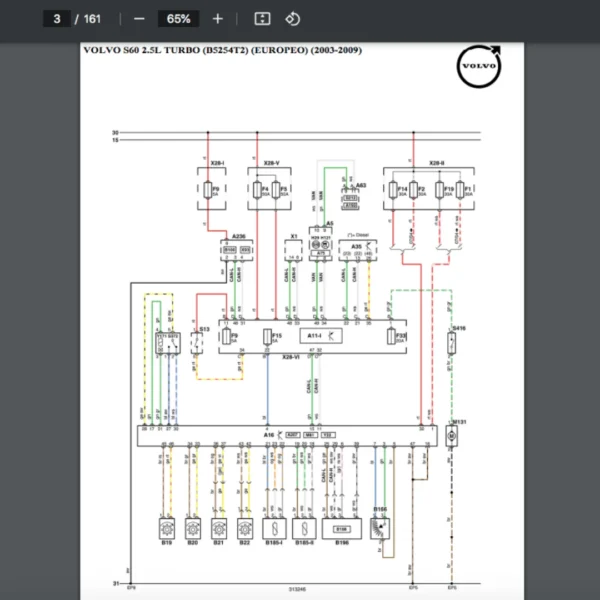Screen dimensions: 600x600
Task: Click the current page number field
Action: pyautogui.click(x=58, y=19)
